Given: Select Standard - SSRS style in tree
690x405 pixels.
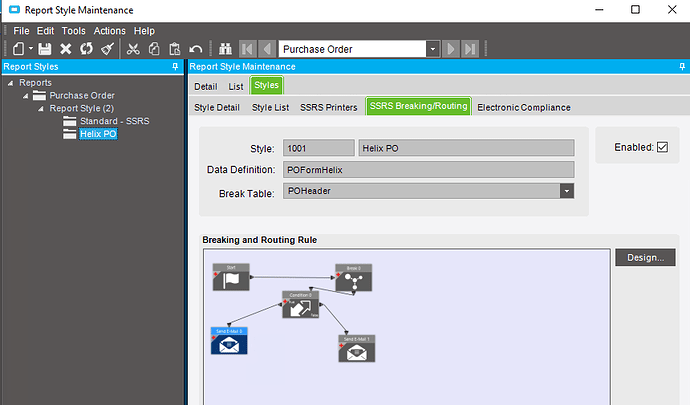Looking at the screenshot, I should point(114,121).
